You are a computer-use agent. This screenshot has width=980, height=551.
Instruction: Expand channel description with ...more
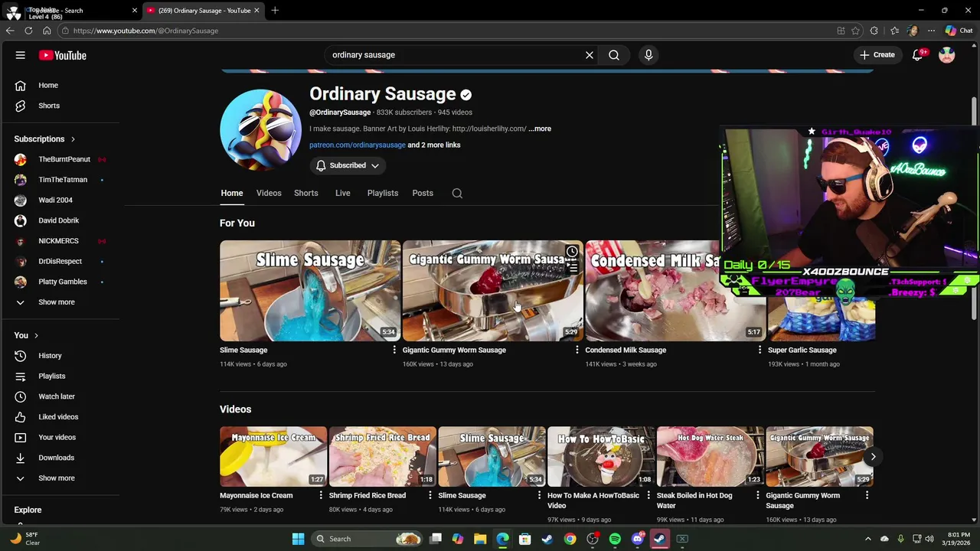(540, 129)
